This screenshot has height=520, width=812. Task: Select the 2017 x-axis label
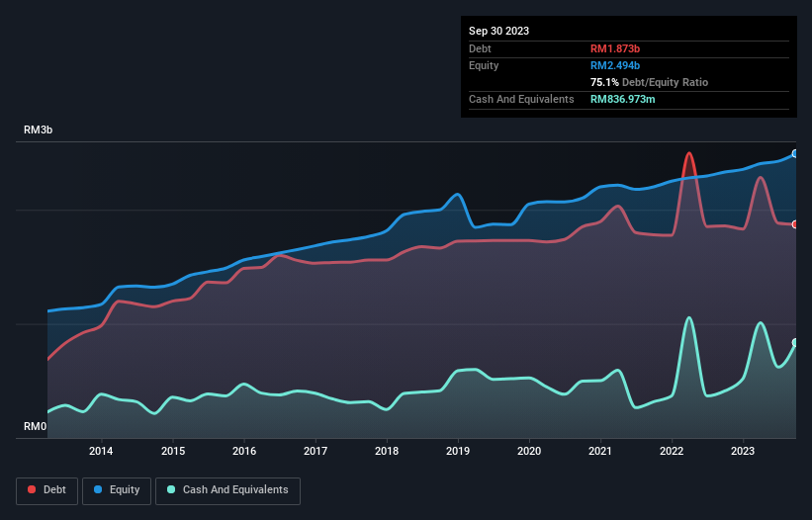[316, 451]
